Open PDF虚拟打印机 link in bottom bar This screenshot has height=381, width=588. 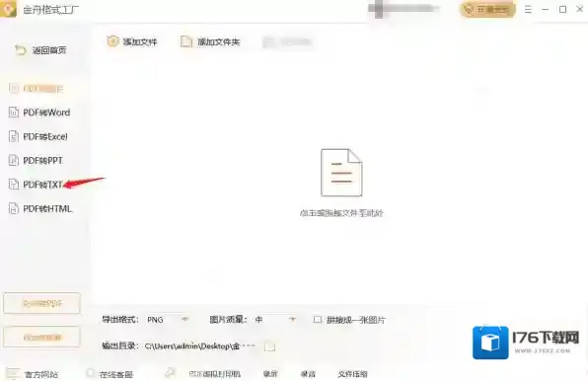[214, 374]
